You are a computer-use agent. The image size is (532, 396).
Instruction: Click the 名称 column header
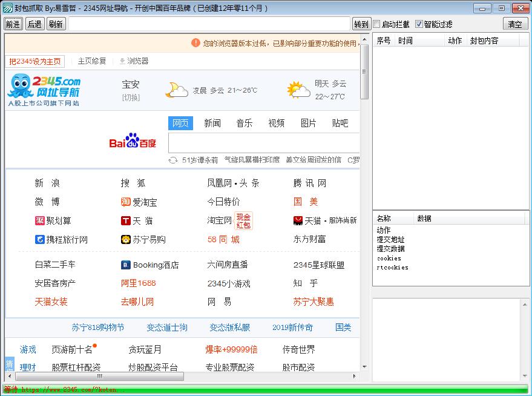click(x=393, y=219)
